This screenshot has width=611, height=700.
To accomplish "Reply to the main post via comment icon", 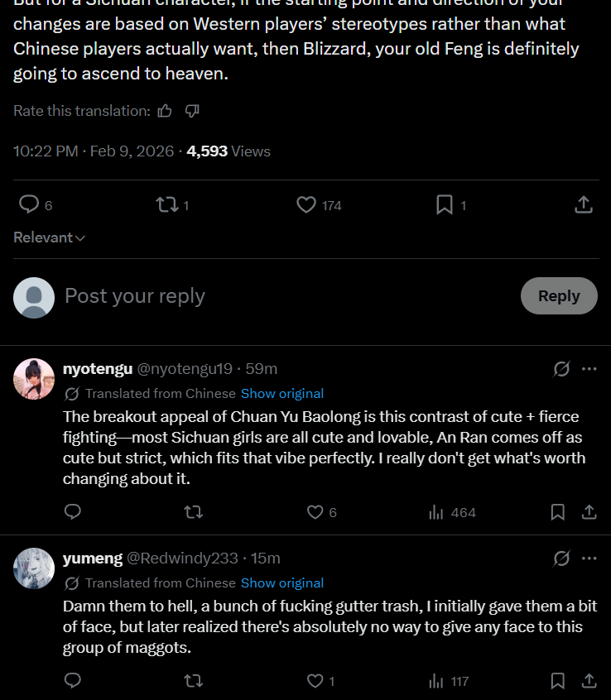I will 30,204.
